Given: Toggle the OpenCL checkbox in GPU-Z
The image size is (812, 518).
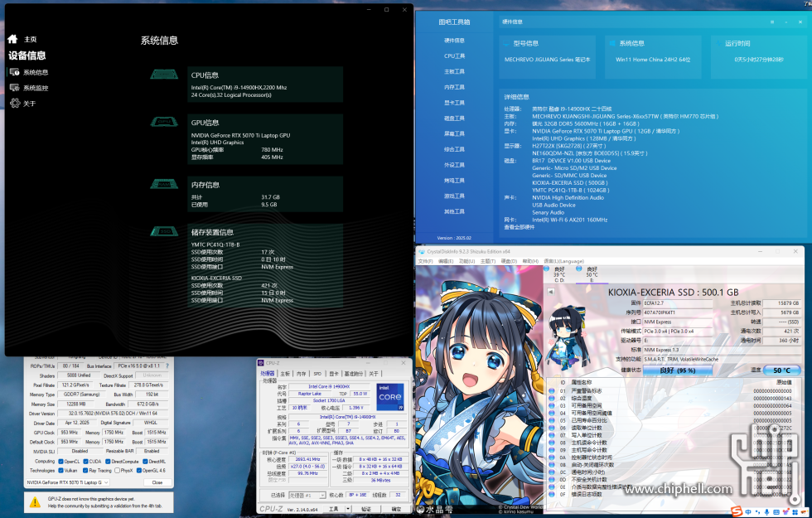Looking at the screenshot, I should [60, 461].
